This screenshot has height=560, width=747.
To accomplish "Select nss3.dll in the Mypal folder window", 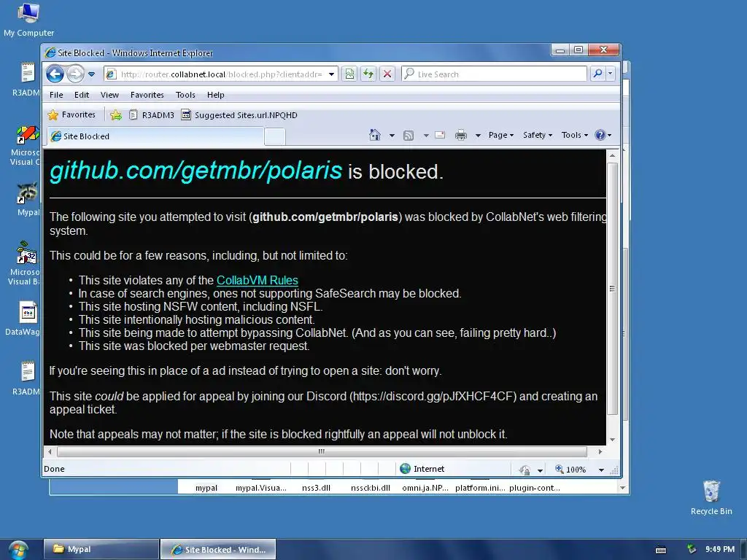I will (x=316, y=488).
